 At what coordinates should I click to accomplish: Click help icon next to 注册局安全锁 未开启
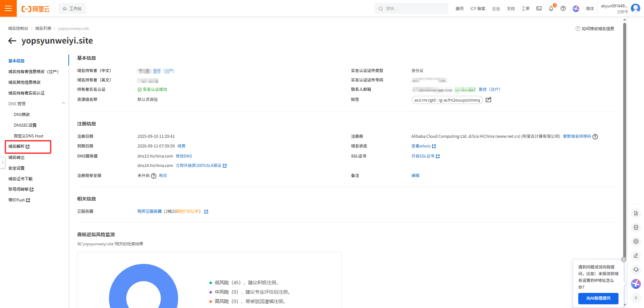[154, 176]
